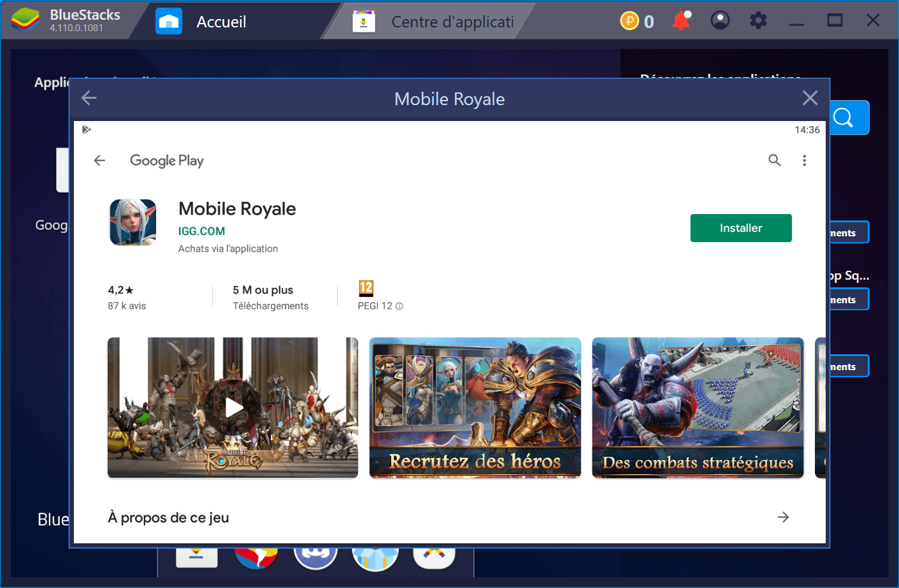Open the IGG.COM developer link

(x=201, y=231)
